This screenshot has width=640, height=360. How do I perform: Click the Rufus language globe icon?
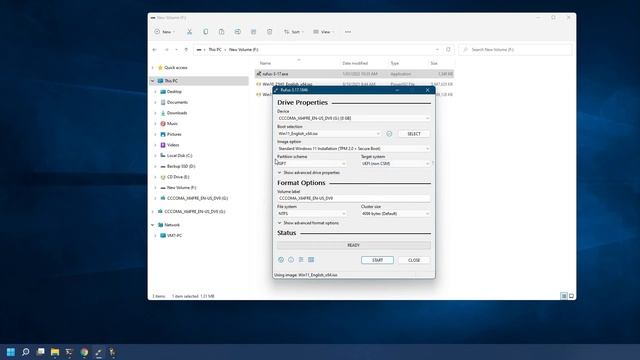point(281,260)
